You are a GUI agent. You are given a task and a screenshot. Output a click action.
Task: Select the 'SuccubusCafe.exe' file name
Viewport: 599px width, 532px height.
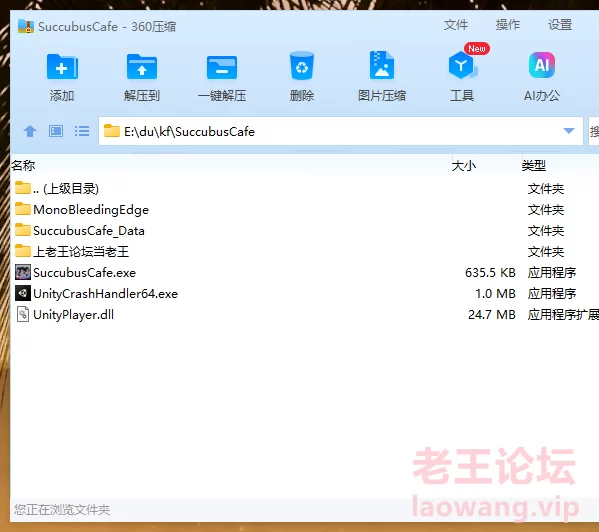(x=84, y=273)
